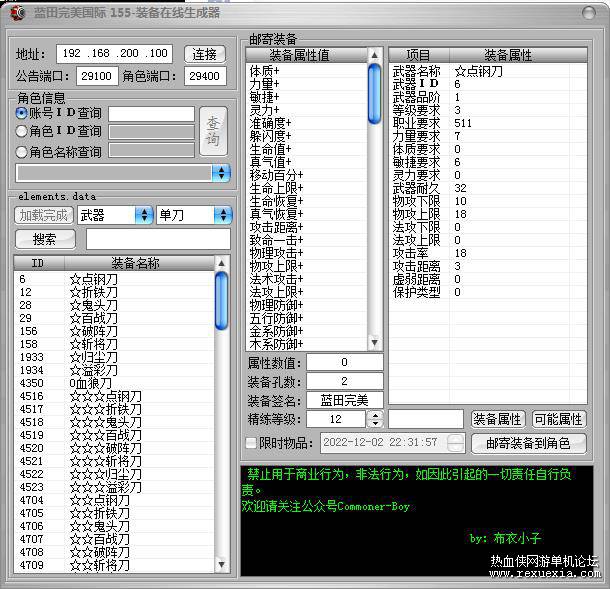Click the 装备名称 column header
The image size is (610, 589).
pos(135,263)
